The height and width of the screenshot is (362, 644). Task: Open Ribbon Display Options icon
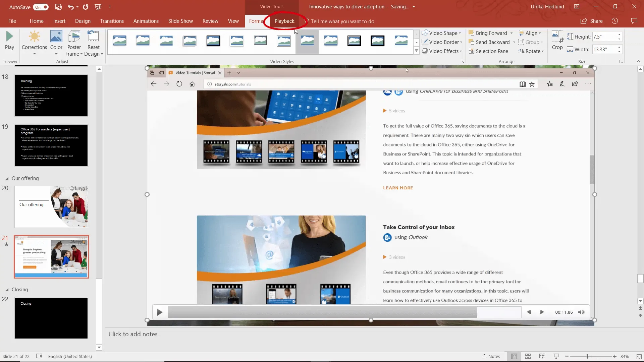pyautogui.click(x=577, y=7)
